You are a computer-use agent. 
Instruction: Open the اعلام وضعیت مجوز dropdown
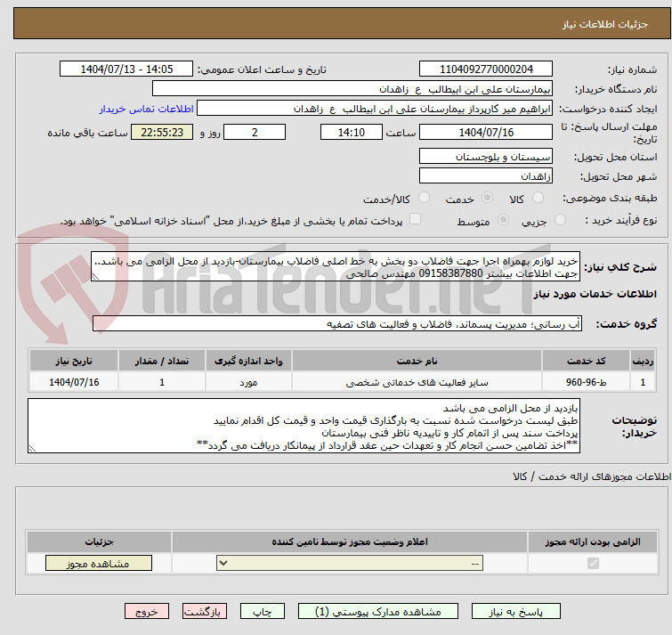click(x=350, y=563)
